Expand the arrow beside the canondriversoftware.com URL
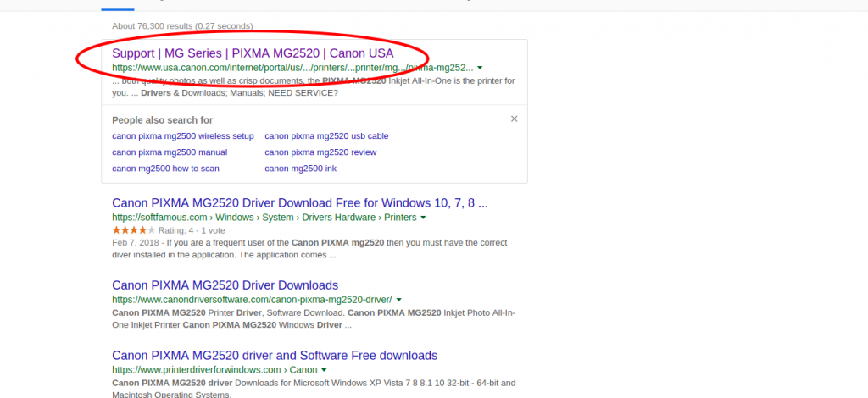Image resolution: width=868 pixels, height=398 pixels. tap(399, 300)
